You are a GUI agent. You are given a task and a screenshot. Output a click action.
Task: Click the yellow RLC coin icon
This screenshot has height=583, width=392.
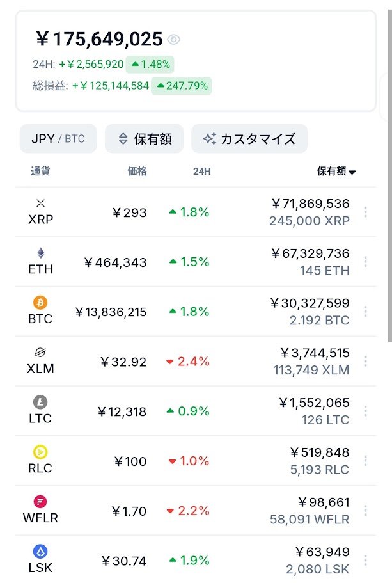[x=40, y=452]
